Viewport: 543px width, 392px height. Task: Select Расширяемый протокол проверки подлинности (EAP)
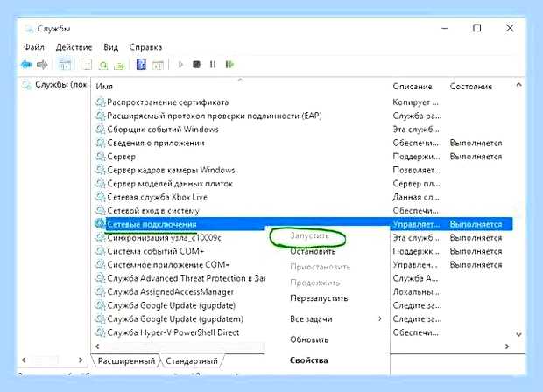pyautogui.click(x=215, y=115)
